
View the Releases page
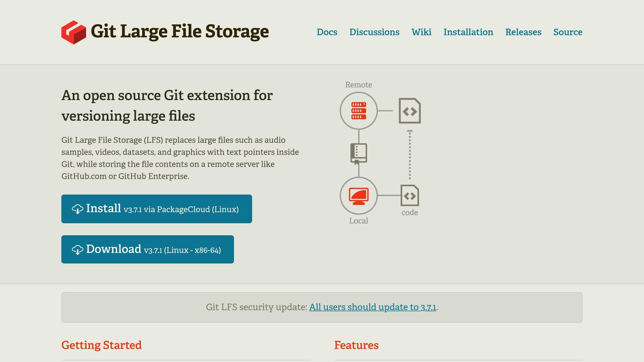point(523,32)
